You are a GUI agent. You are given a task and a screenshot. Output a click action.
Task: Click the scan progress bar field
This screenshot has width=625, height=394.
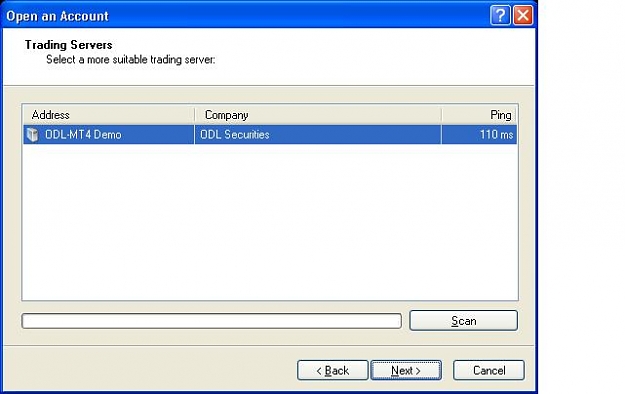[212, 321]
